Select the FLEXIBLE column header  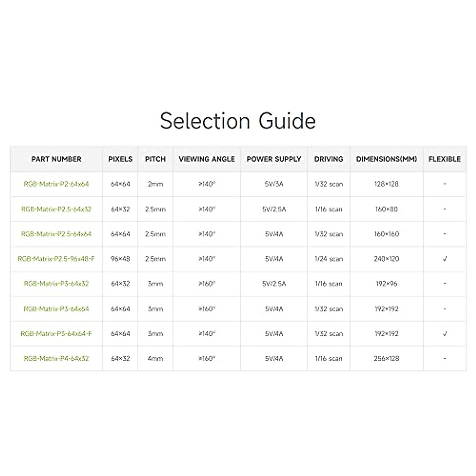tap(445, 159)
